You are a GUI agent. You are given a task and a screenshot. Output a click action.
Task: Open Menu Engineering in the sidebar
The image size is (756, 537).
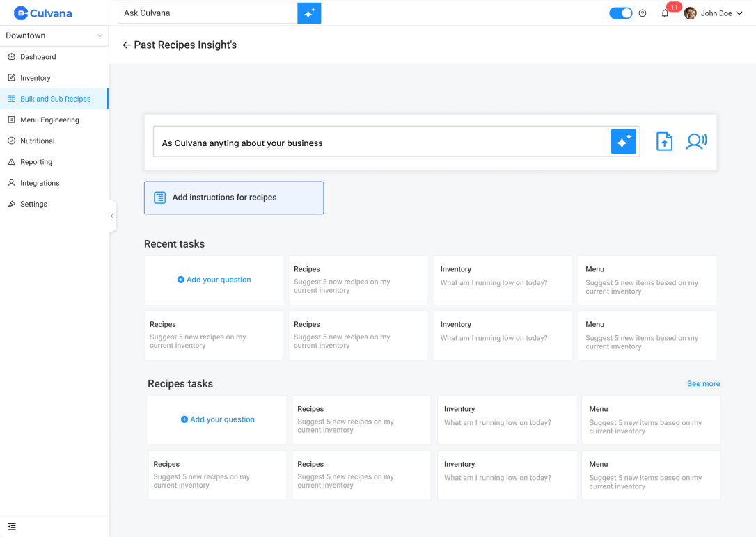[49, 120]
